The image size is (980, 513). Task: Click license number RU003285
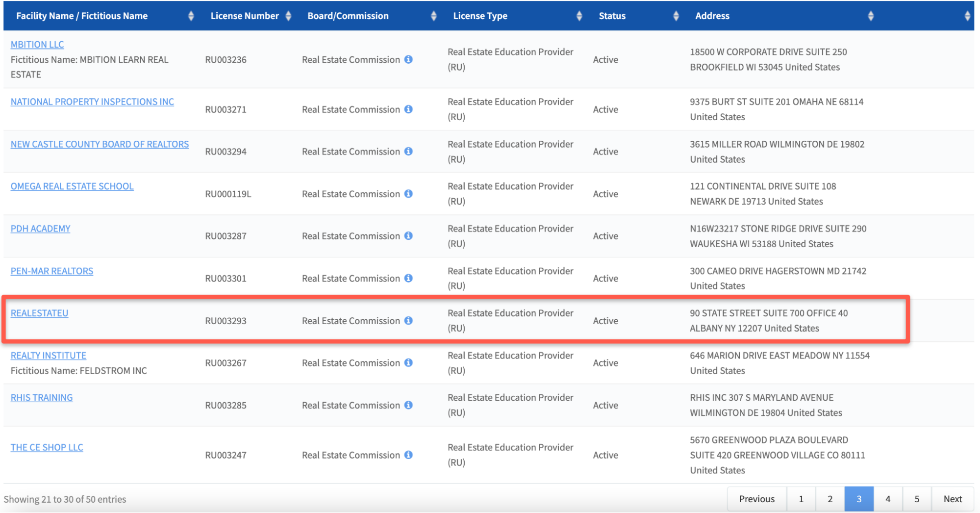226,405
